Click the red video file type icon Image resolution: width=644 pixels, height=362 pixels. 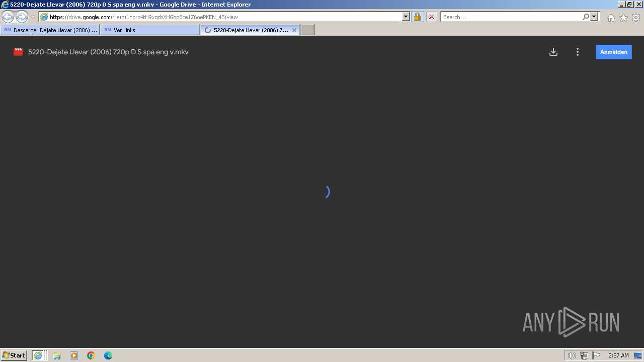pos(18,52)
